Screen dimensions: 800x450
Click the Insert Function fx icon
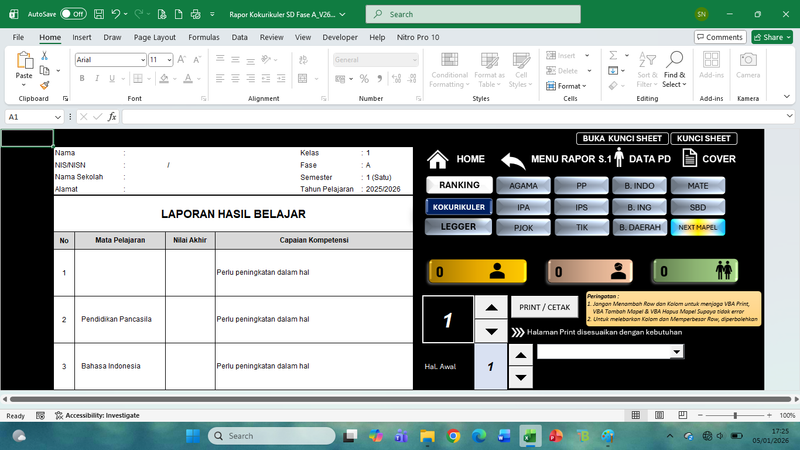[x=112, y=117]
